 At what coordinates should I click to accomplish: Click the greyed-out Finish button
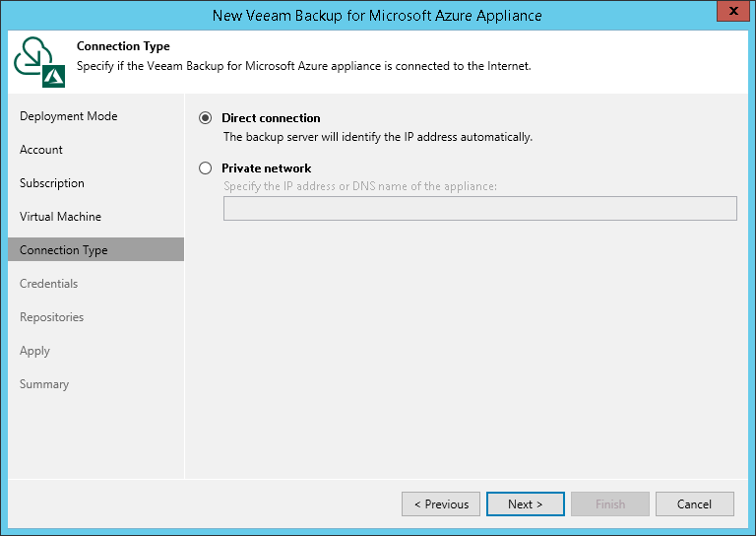[610, 504]
